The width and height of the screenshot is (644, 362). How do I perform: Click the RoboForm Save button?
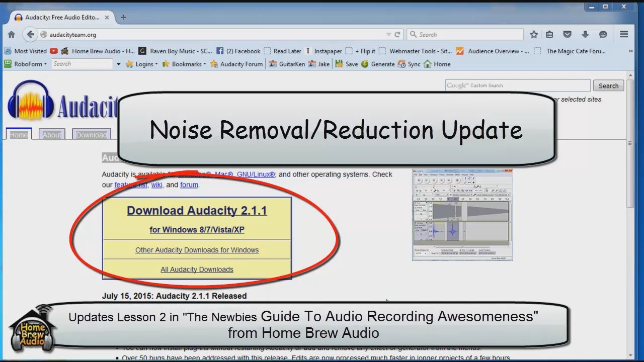(x=347, y=64)
